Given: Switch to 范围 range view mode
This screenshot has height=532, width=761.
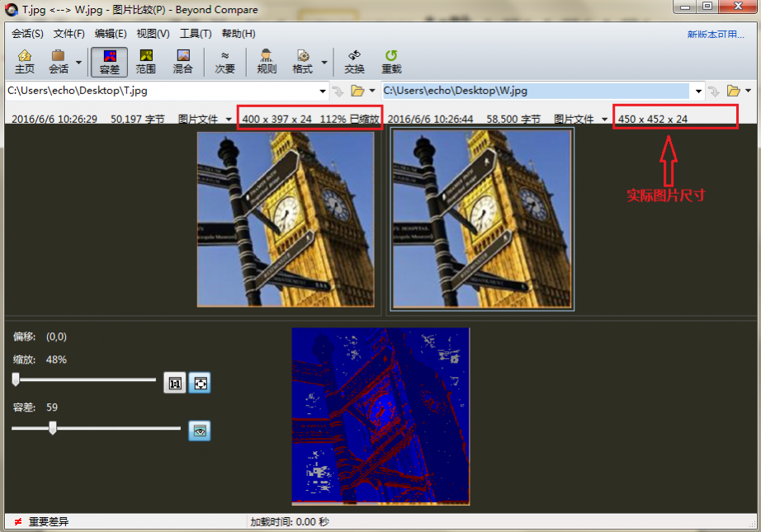Looking at the screenshot, I should click(x=145, y=62).
